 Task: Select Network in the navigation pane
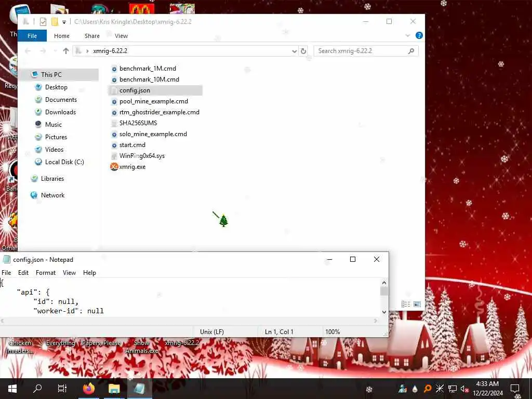pos(52,195)
